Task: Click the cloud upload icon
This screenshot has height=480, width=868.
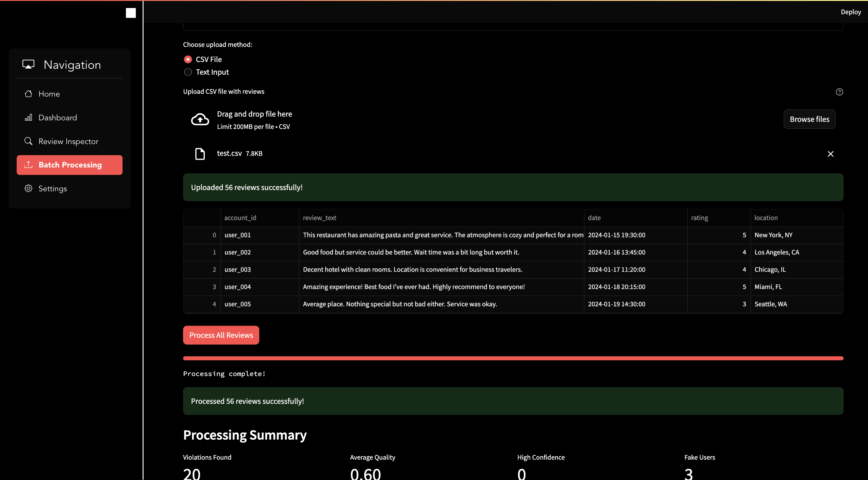Action: click(200, 119)
